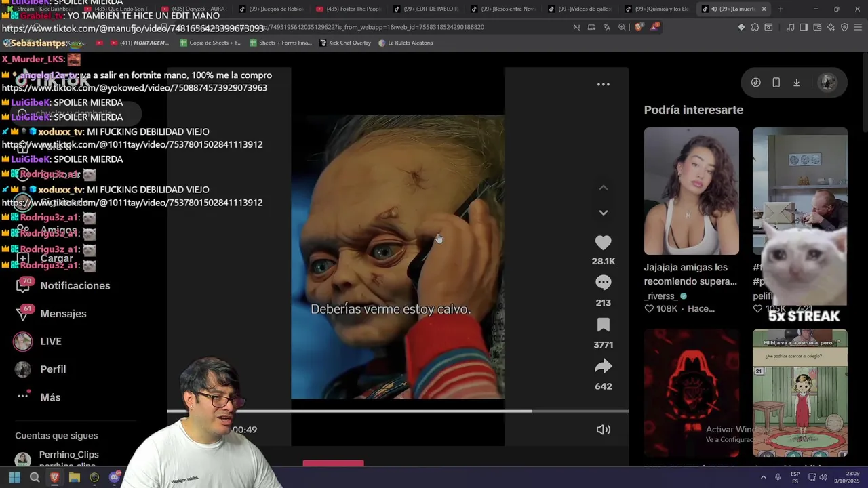This screenshot has height=488, width=868.
Task: Open the red hooded figure video thumbnail
Action: 691,393
